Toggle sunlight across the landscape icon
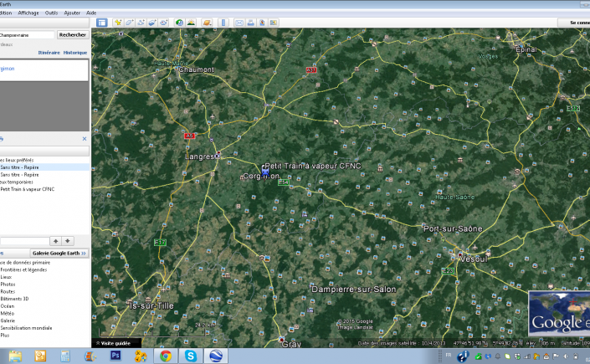This screenshot has height=364, width=590. 192,22
